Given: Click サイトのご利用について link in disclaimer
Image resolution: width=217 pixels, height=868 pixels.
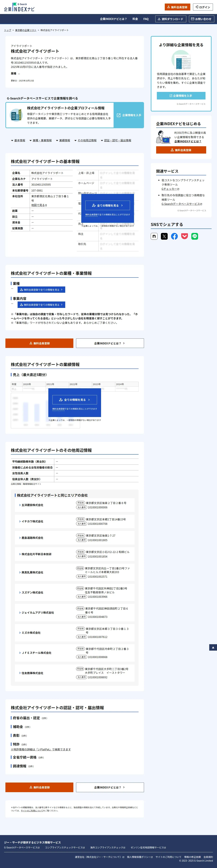Looking at the screenshot, I should tap(32, 811).
